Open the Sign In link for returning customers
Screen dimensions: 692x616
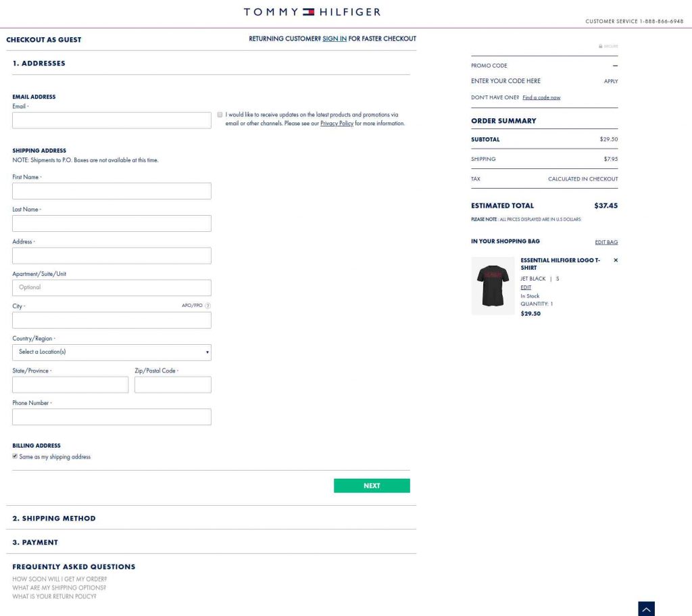click(335, 39)
